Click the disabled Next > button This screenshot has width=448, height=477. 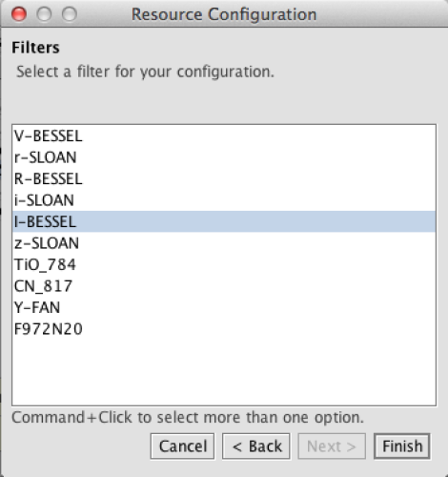332,446
